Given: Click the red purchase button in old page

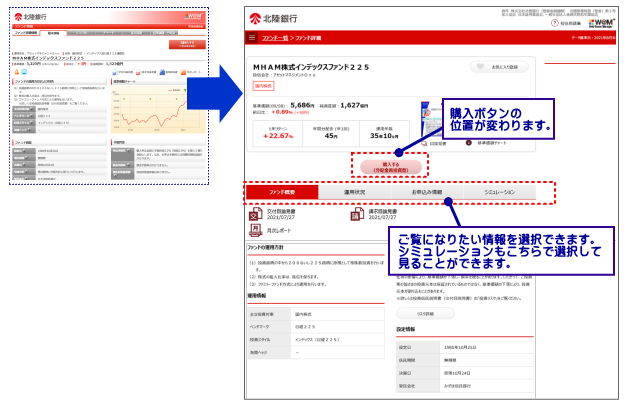Looking at the screenshot, I should (x=187, y=44).
